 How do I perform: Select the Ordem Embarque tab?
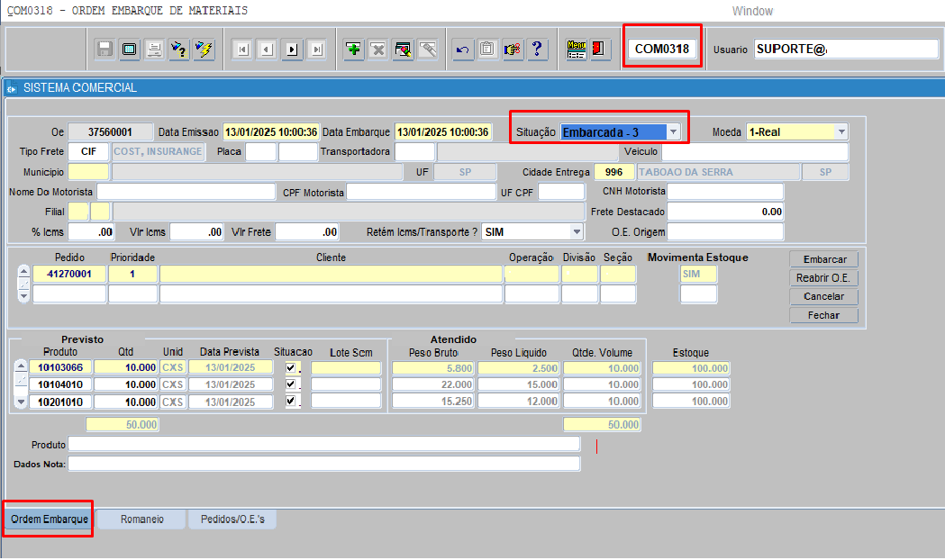click(x=50, y=519)
